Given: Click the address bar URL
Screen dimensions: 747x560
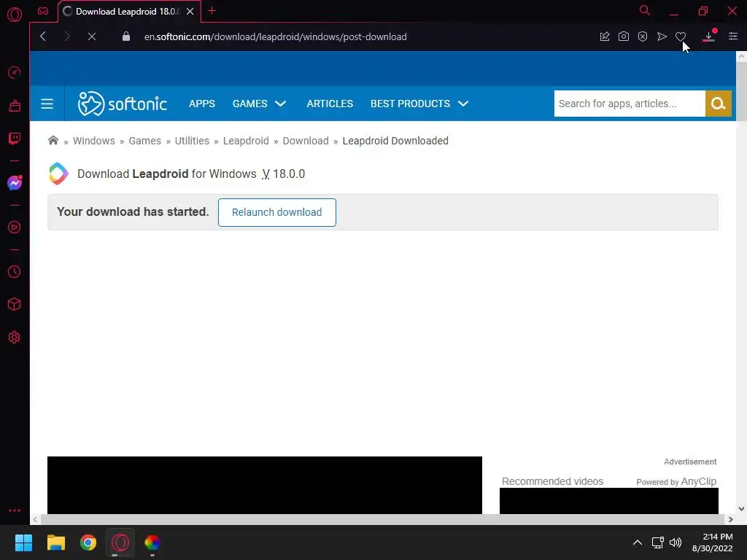Looking at the screenshot, I should [275, 36].
